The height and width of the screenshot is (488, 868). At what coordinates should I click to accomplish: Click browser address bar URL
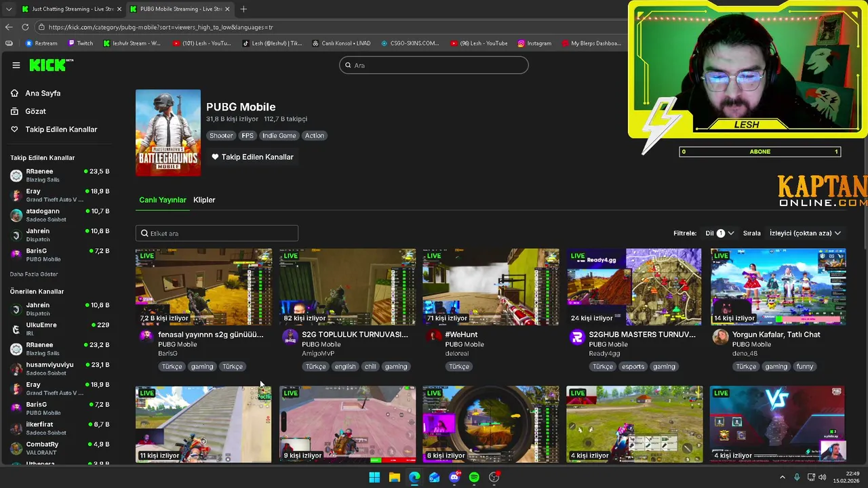[x=161, y=27]
